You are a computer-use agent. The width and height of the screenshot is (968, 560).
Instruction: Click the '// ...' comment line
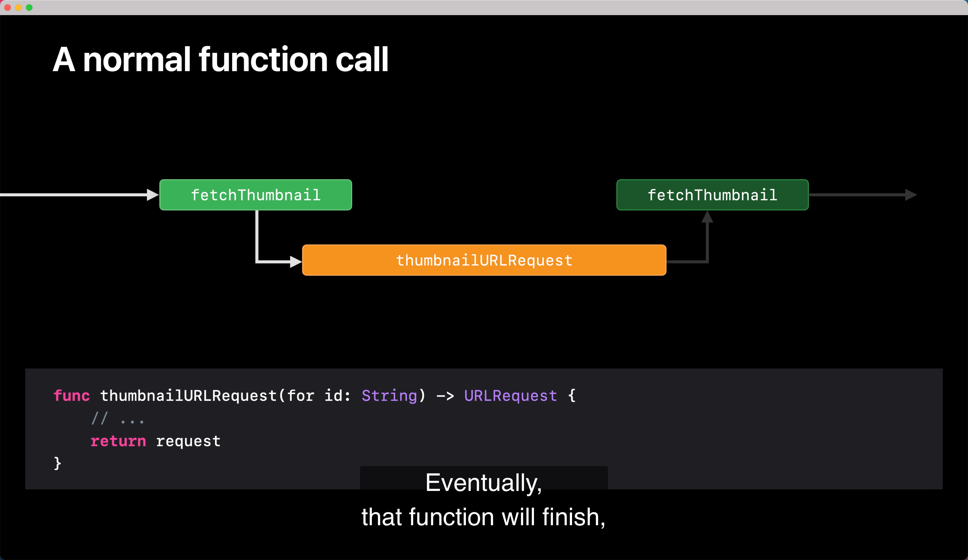(117, 418)
